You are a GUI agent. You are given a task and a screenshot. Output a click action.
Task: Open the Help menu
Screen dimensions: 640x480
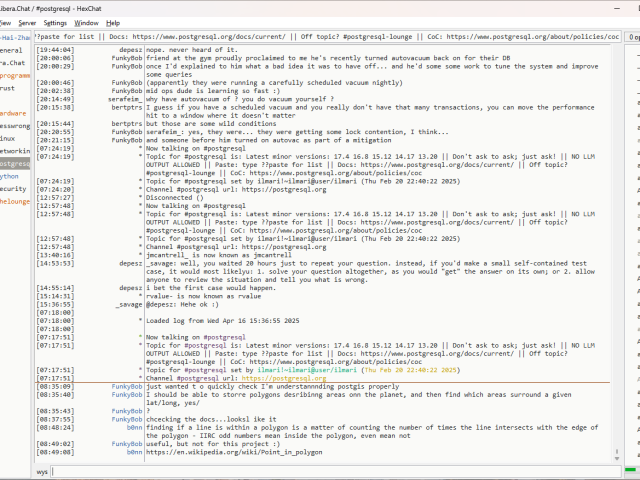(113, 22)
